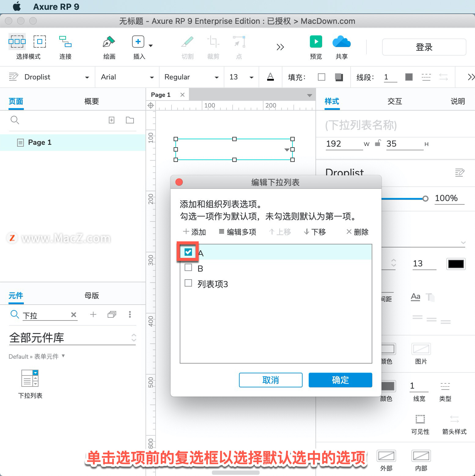The width and height of the screenshot is (475, 476).
Task: Select Page 1 in pages tree
Action: point(73,142)
